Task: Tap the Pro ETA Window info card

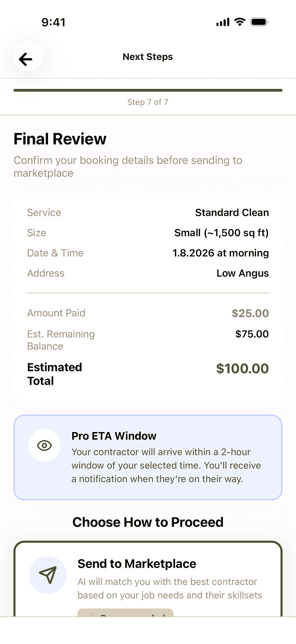Action: point(148,457)
